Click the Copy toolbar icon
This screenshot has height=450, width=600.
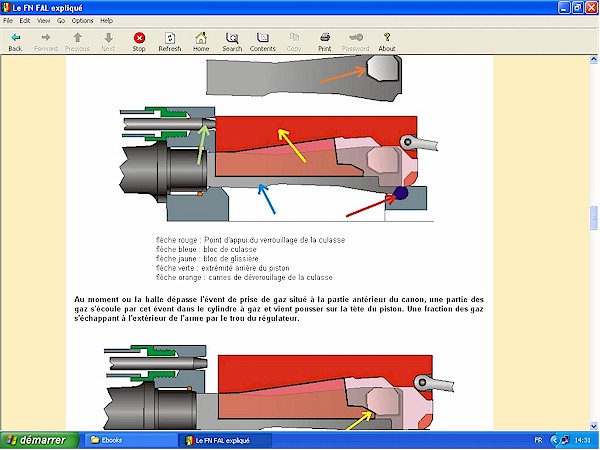(294, 42)
